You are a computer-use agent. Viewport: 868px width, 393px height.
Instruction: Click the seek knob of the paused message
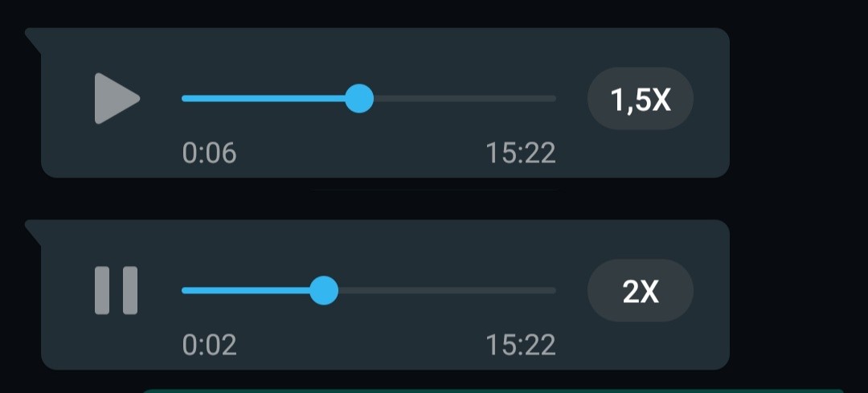click(359, 99)
